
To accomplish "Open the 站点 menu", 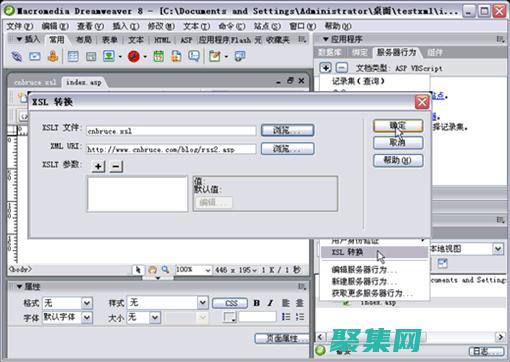I will point(267,26).
